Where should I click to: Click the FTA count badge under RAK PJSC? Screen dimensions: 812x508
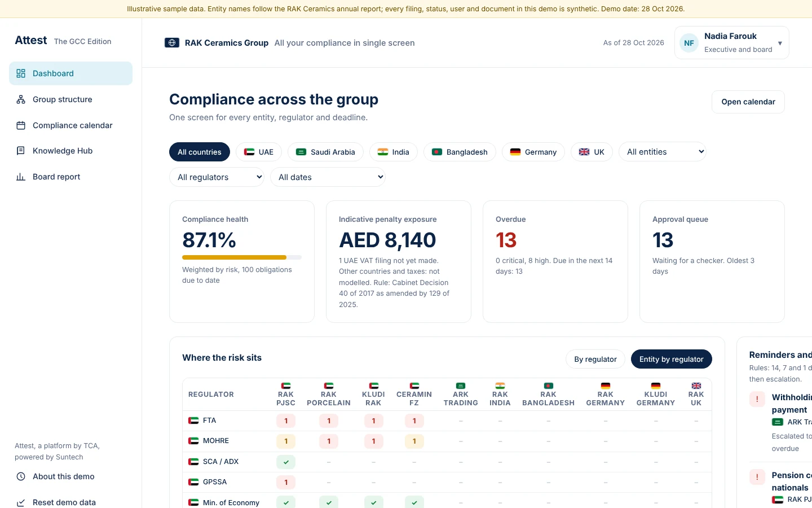(x=286, y=421)
